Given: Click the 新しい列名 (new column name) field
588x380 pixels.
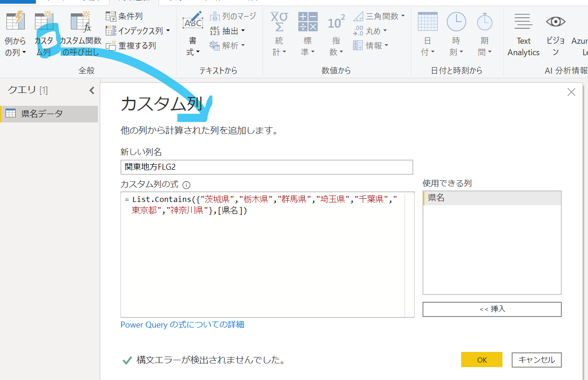Looking at the screenshot, I should 267,167.
